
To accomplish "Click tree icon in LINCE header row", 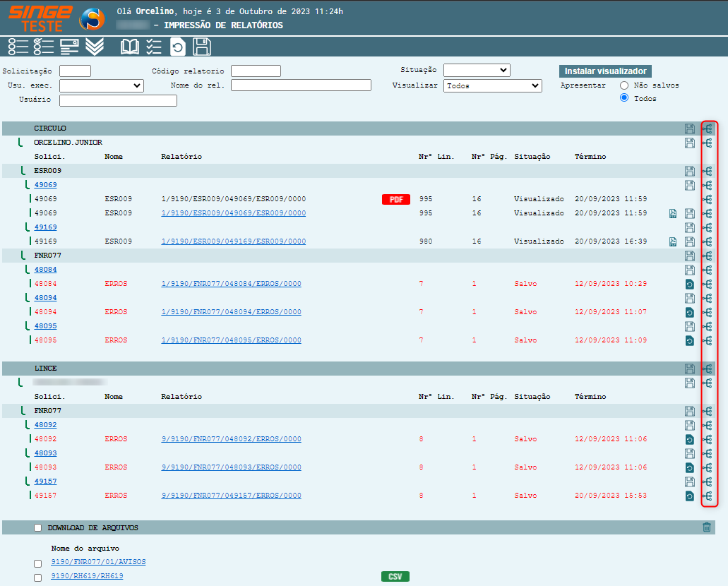I will 707,369.
